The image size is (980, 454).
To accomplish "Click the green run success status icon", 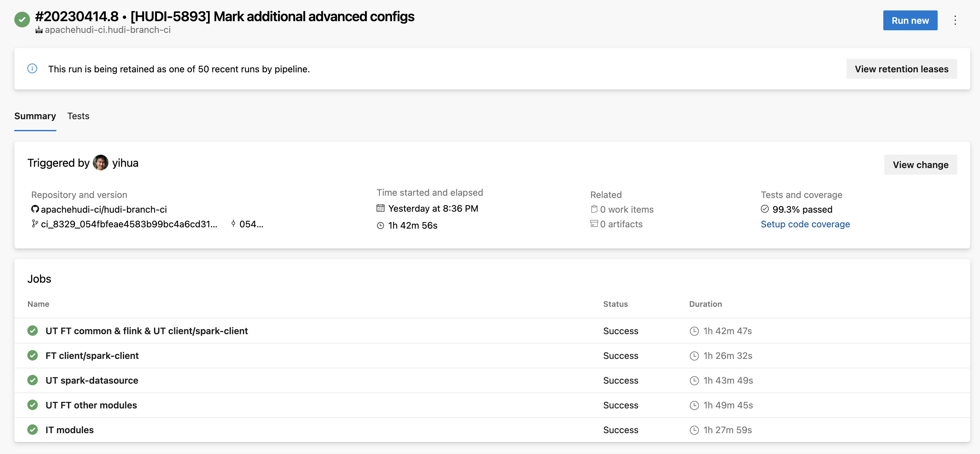I will pos(22,20).
